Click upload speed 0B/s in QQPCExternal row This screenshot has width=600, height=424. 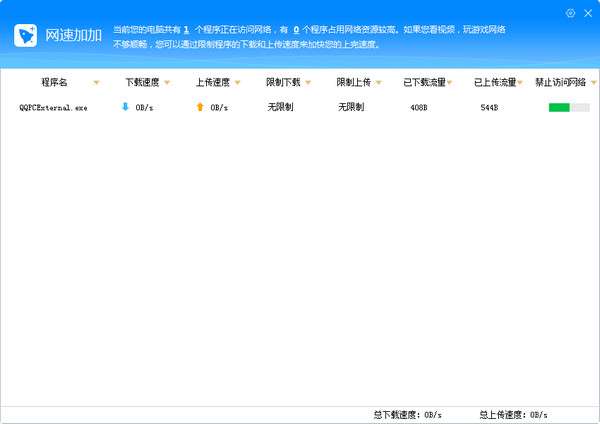[x=219, y=108]
